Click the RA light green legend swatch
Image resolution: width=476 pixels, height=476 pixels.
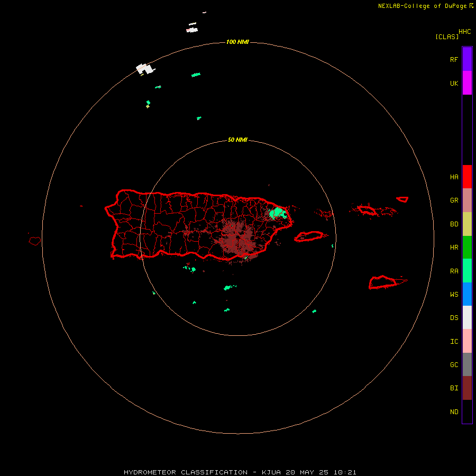467,271
